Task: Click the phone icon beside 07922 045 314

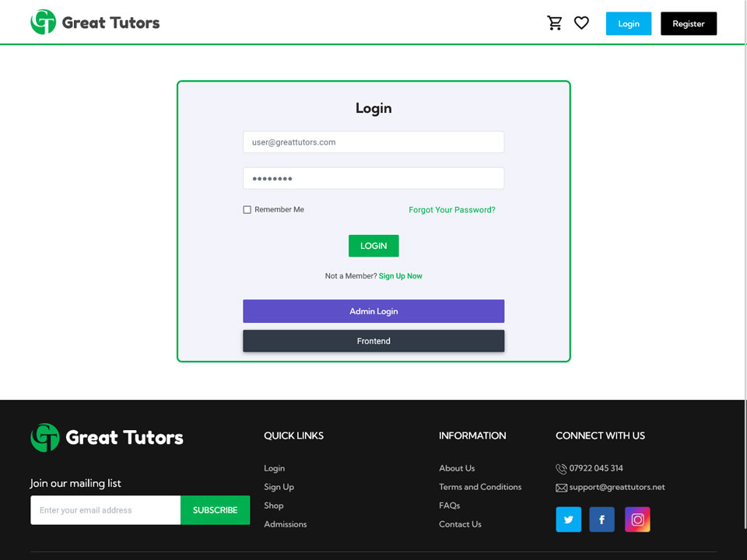Action: [x=561, y=468]
